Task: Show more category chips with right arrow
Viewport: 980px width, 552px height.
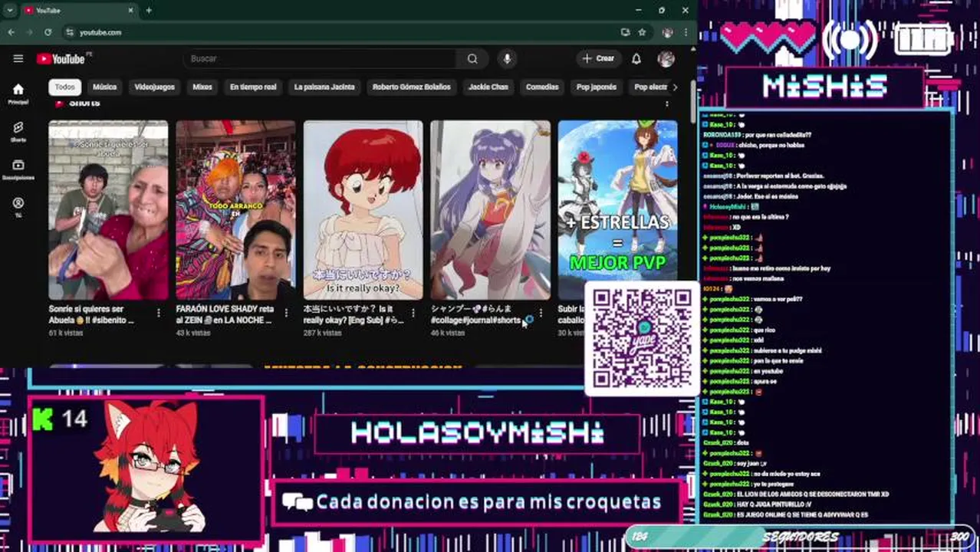Action: [674, 87]
